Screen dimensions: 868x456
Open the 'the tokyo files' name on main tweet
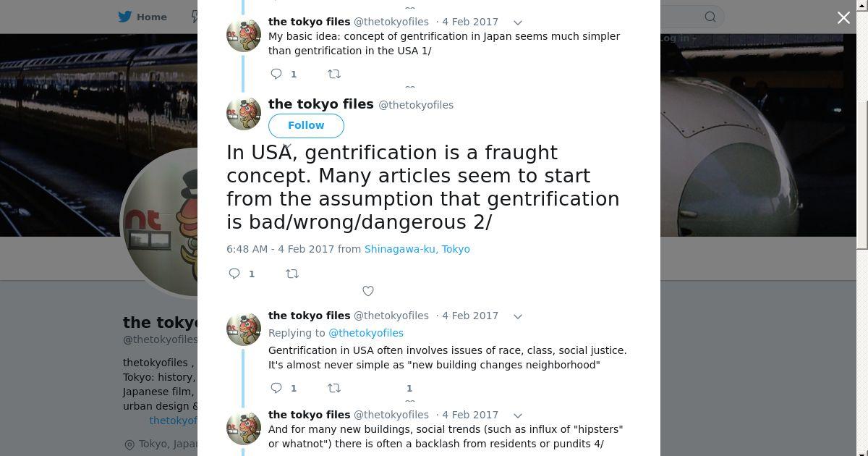321,104
